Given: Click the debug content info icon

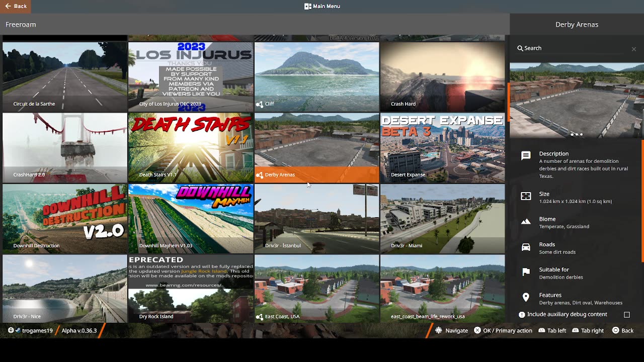Looking at the screenshot, I should pos(522,315).
